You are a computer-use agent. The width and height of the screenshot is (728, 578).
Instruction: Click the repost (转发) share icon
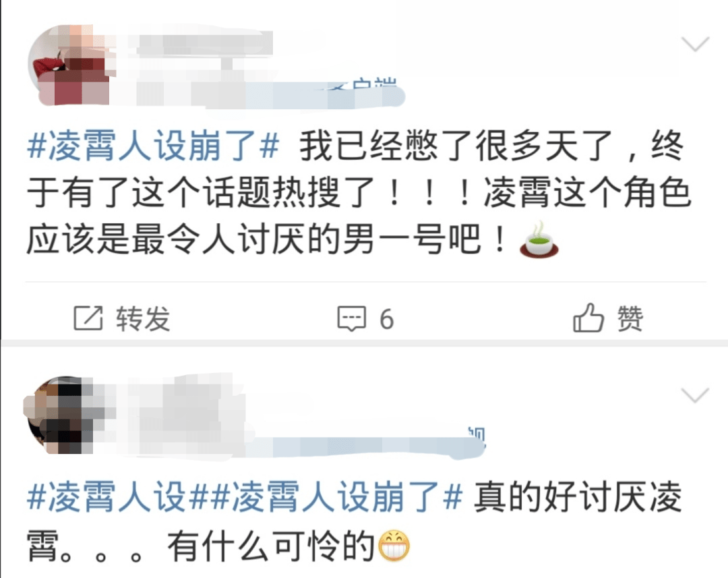(88, 318)
